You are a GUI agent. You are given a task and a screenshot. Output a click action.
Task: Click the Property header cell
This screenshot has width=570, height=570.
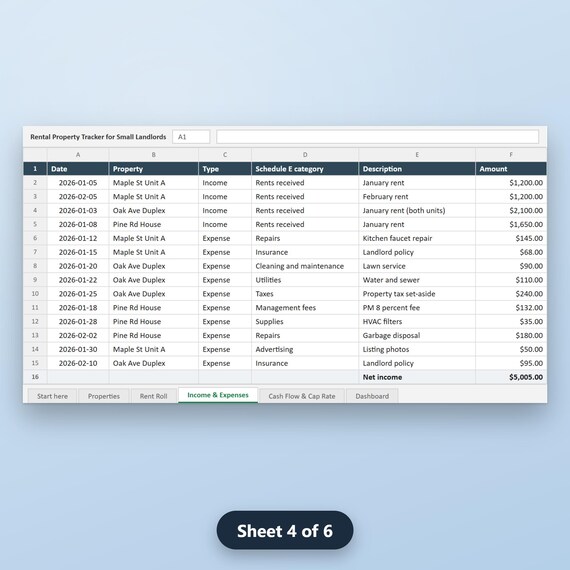click(x=153, y=169)
